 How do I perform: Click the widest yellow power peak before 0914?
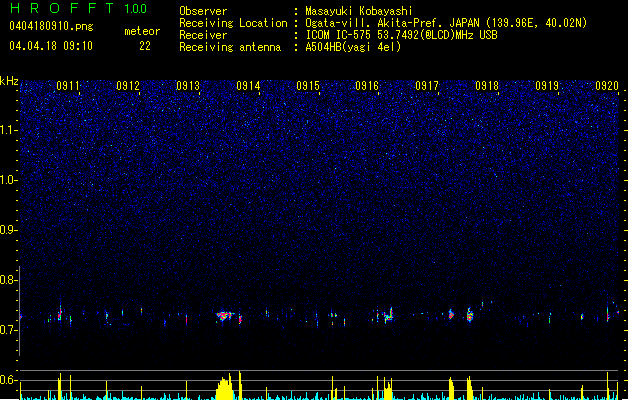pyautogui.click(x=225, y=387)
